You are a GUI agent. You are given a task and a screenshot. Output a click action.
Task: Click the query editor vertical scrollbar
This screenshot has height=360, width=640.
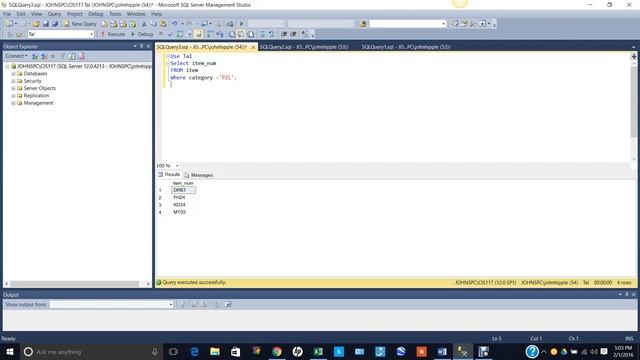[633, 102]
